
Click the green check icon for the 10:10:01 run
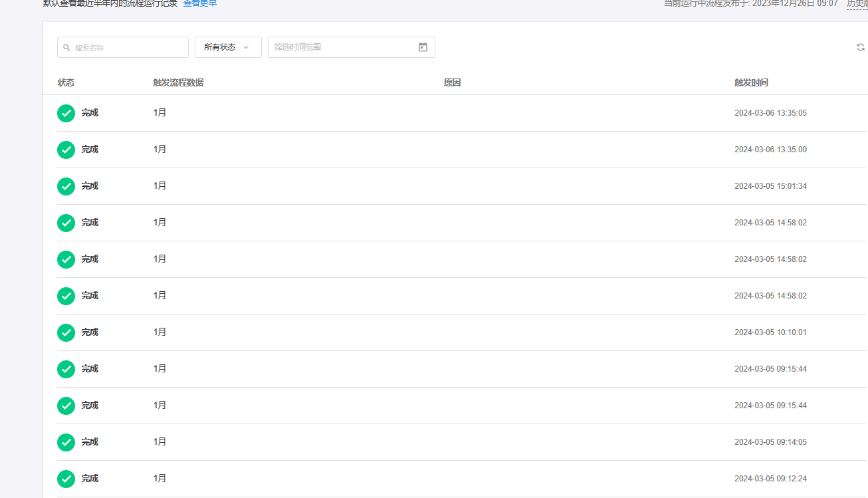pos(66,332)
